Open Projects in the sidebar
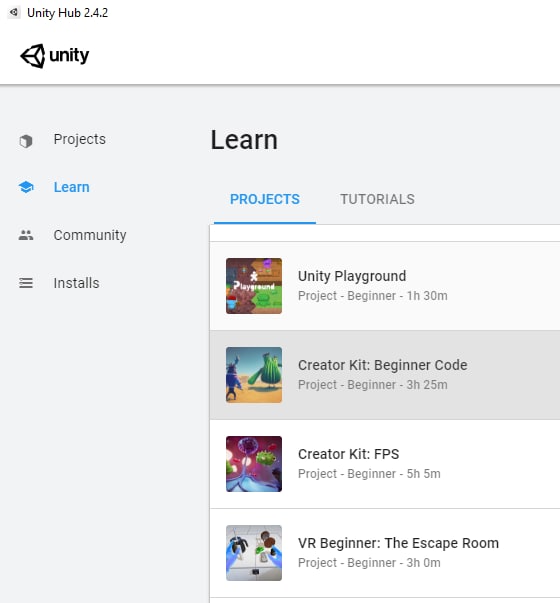 tap(80, 139)
